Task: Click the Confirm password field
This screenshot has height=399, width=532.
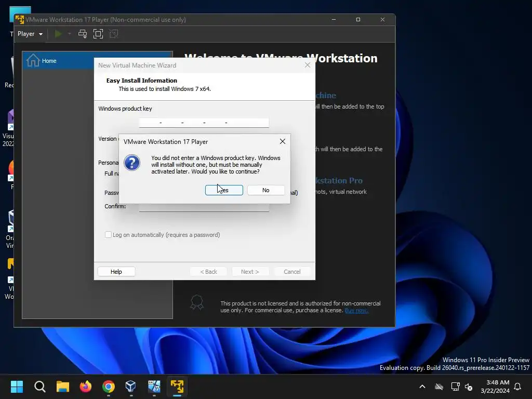Action: 204,207
